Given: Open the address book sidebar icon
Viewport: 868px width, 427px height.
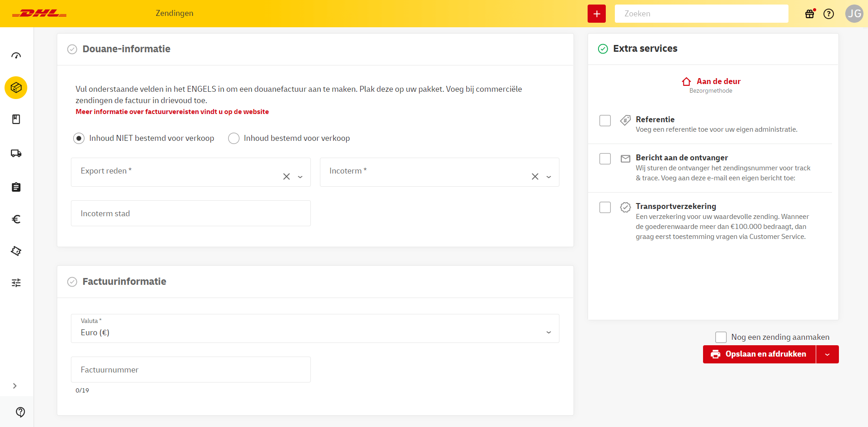Looking at the screenshot, I should [16, 119].
